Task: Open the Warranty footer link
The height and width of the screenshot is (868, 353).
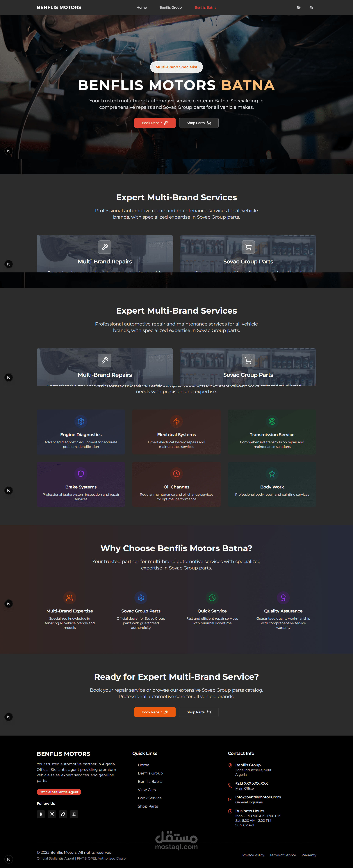Action: click(x=309, y=855)
